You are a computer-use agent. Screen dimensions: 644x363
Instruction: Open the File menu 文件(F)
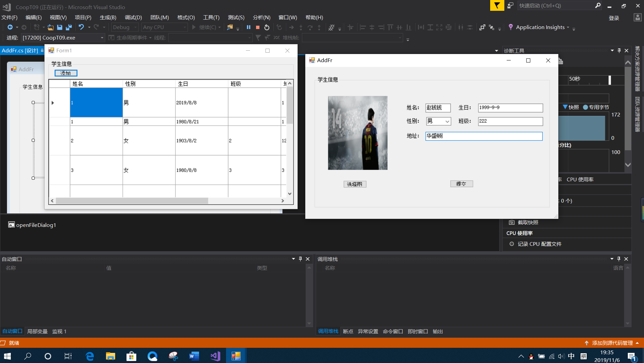(x=9, y=18)
